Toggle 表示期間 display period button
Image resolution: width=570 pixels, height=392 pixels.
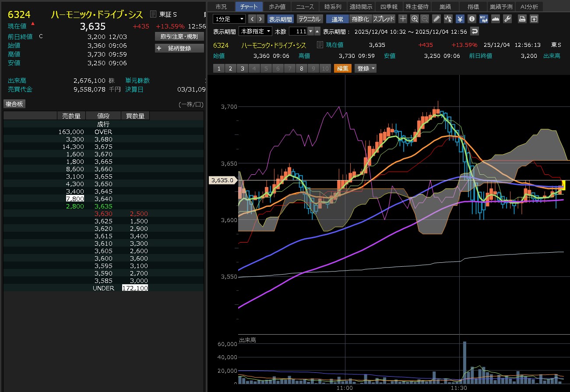[x=280, y=19]
